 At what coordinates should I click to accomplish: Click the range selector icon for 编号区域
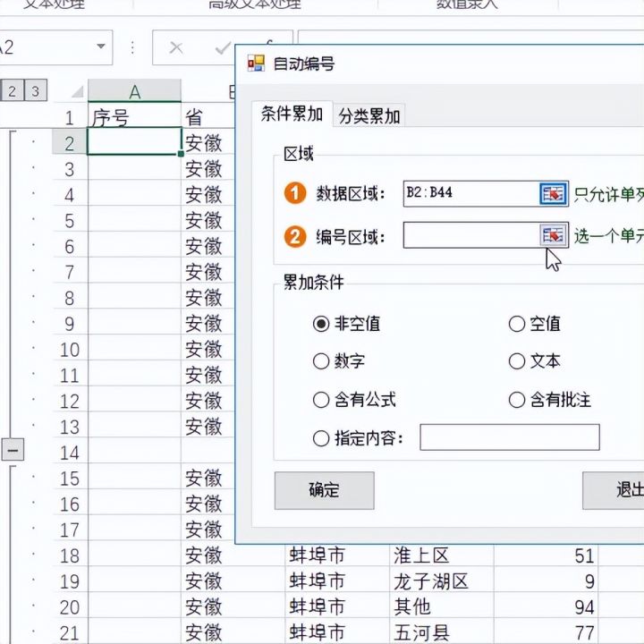[554, 235]
